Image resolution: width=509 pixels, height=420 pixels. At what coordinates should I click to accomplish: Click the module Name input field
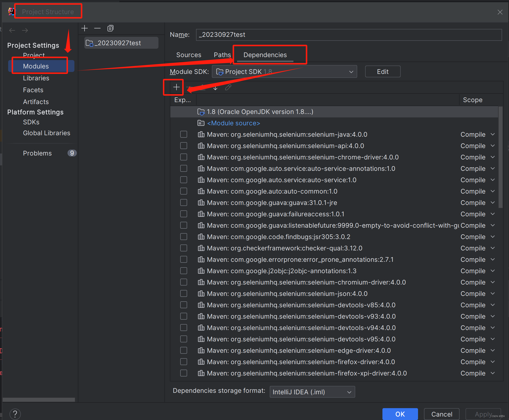pos(349,35)
